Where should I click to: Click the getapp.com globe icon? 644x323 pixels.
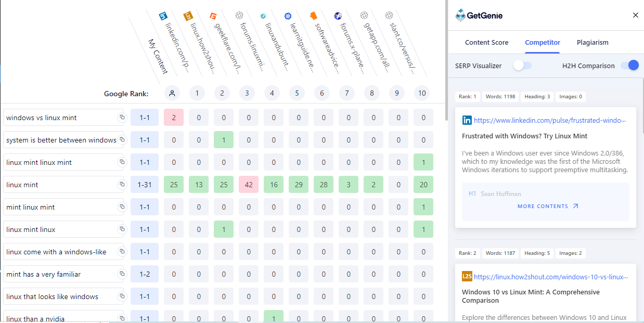[x=363, y=16]
